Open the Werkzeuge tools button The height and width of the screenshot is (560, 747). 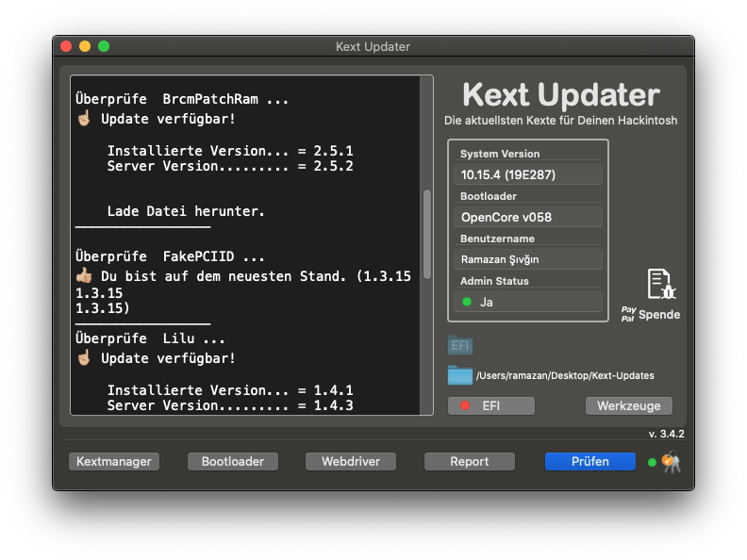tap(629, 405)
